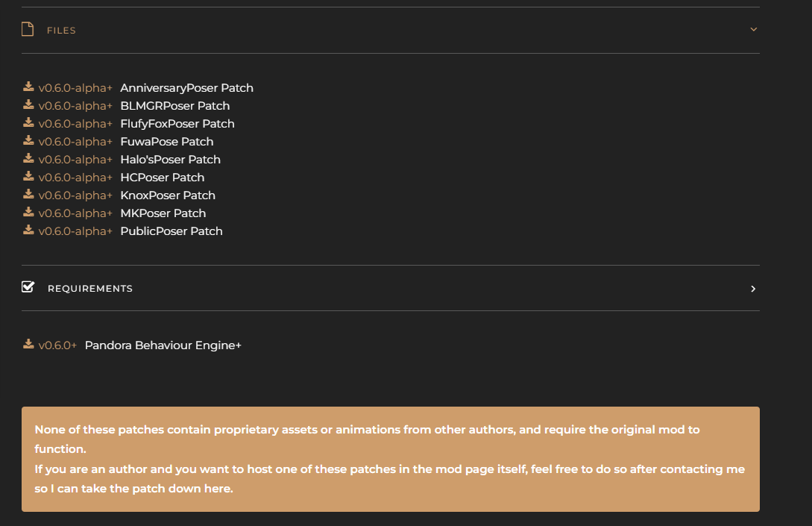
Task: Click the download icon beside AnniversaryPoser Patch
Action: pyautogui.click(x=29, y=87)
